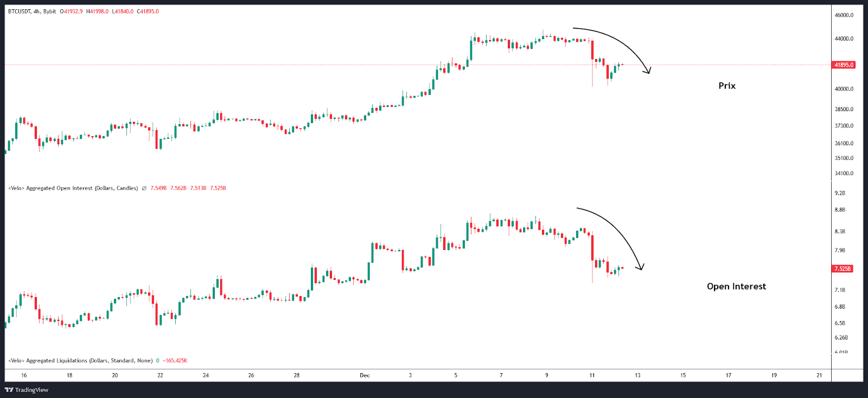The image size is (868, 398).
Task: Open the Aggregated Liquidations indicator title
Action: tap(80, 361)
